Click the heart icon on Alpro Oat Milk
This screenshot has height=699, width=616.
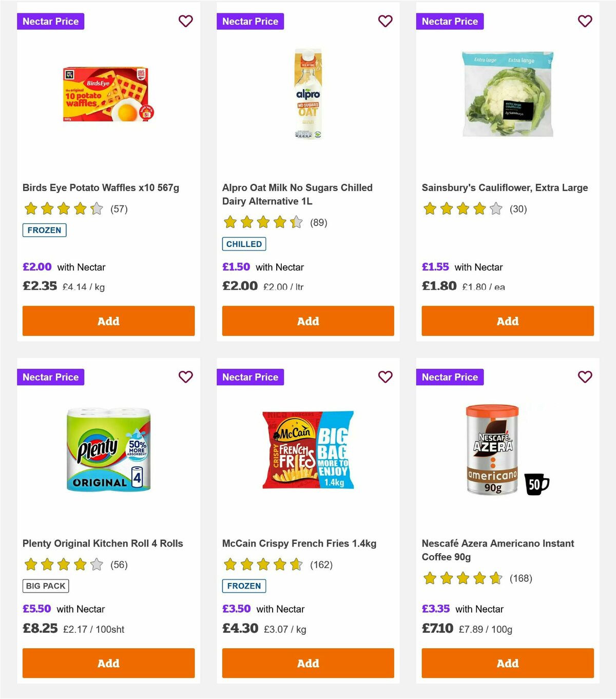(385, 21)
